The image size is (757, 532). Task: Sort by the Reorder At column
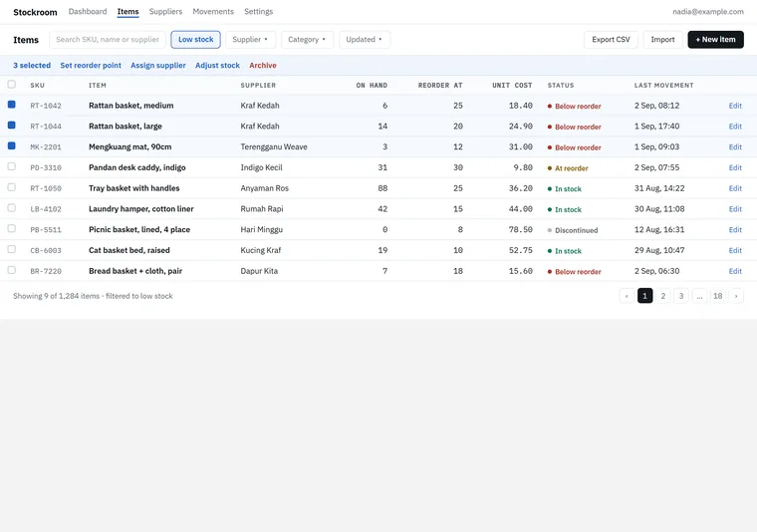[x=440, y=86]
